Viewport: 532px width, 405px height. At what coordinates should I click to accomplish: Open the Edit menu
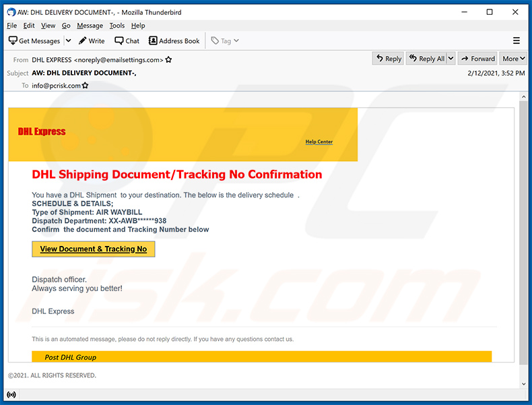tap(29, 26)
